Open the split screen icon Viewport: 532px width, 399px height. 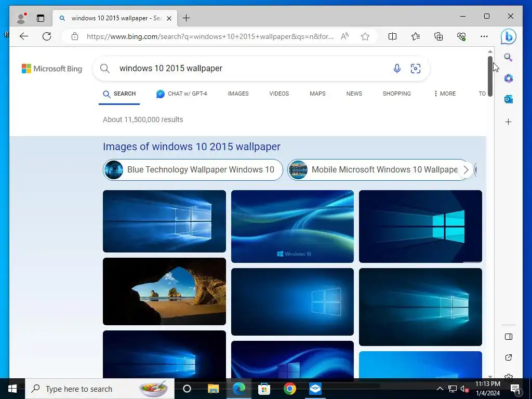point(392,36)
